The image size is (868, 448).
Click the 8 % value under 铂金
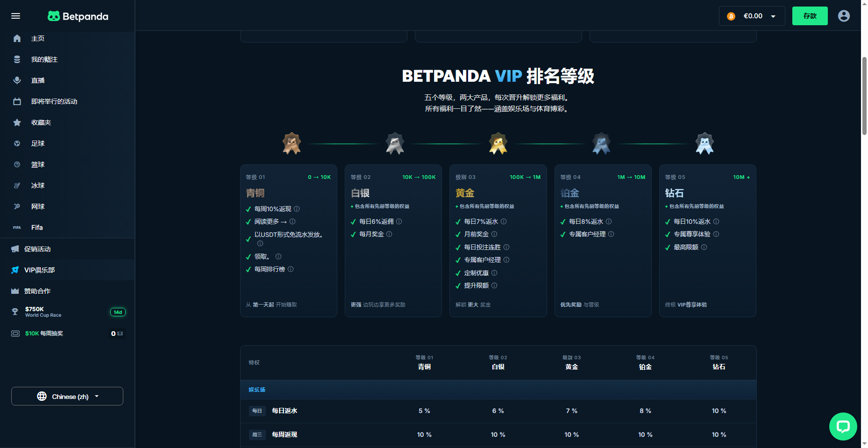click(x=645, y=411)
